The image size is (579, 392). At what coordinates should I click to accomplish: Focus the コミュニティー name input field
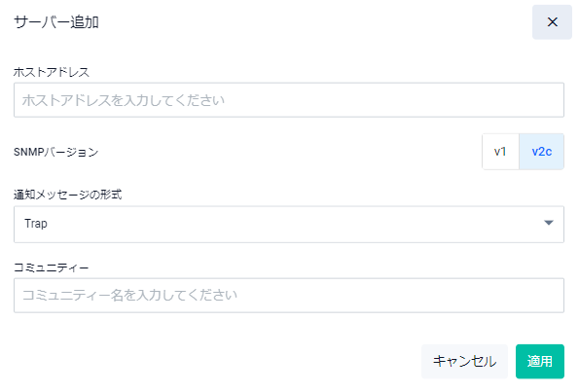[289, 296]
